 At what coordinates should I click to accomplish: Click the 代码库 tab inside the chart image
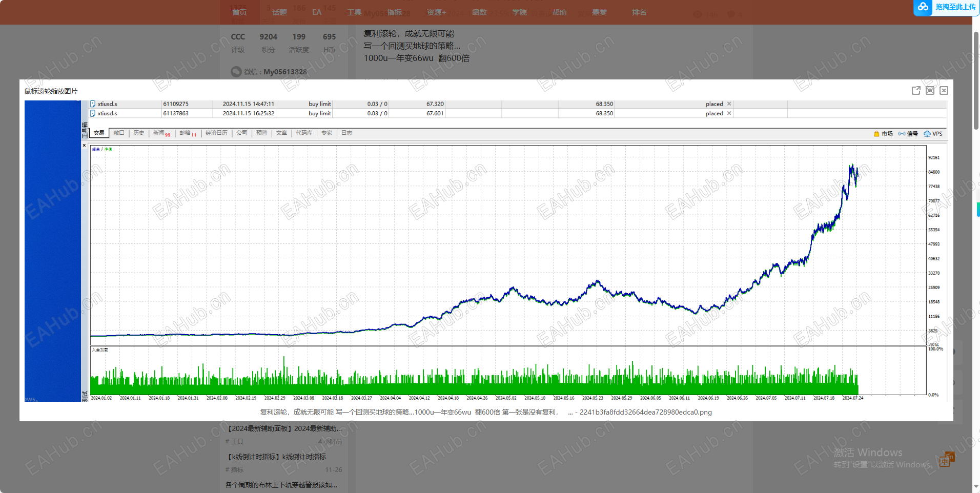(x=304, y=133)
